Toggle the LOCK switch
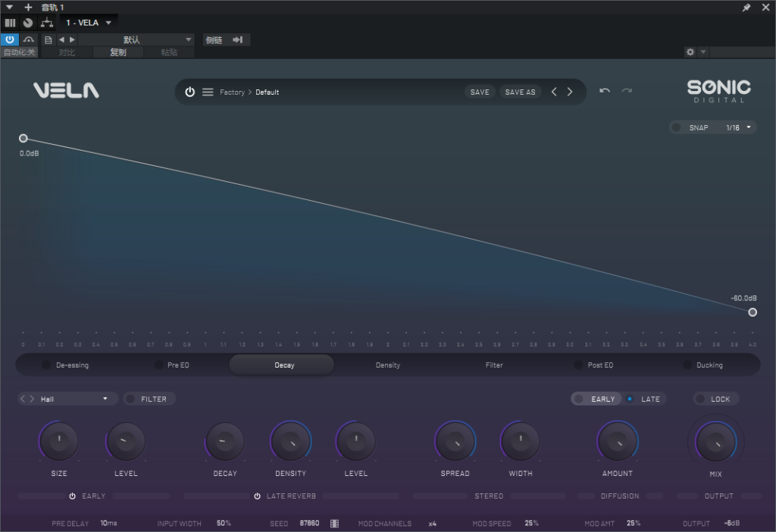Screen dimensions: 776x532 [701, 399]
